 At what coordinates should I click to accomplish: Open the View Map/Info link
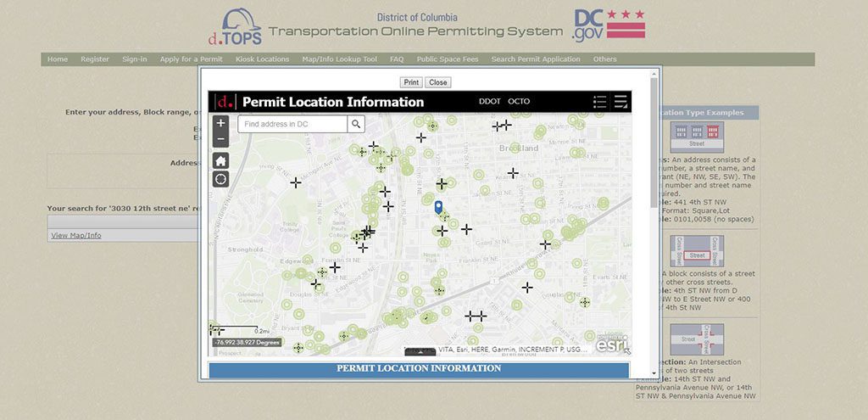coord(75,235)
